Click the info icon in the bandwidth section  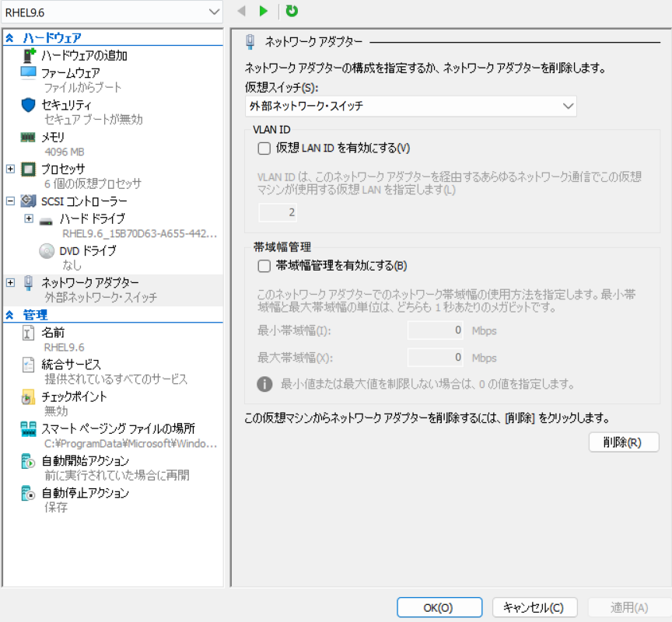click(x=264, y=384)
